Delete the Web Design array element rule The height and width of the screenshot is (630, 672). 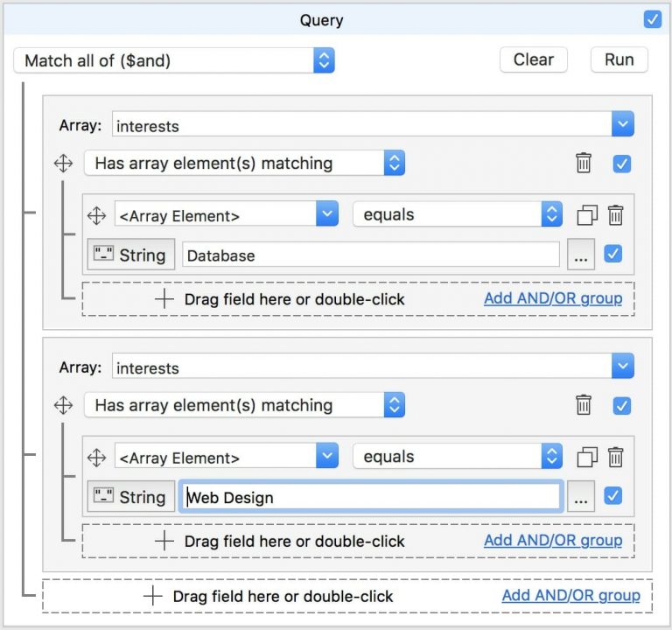coord(616,457)
